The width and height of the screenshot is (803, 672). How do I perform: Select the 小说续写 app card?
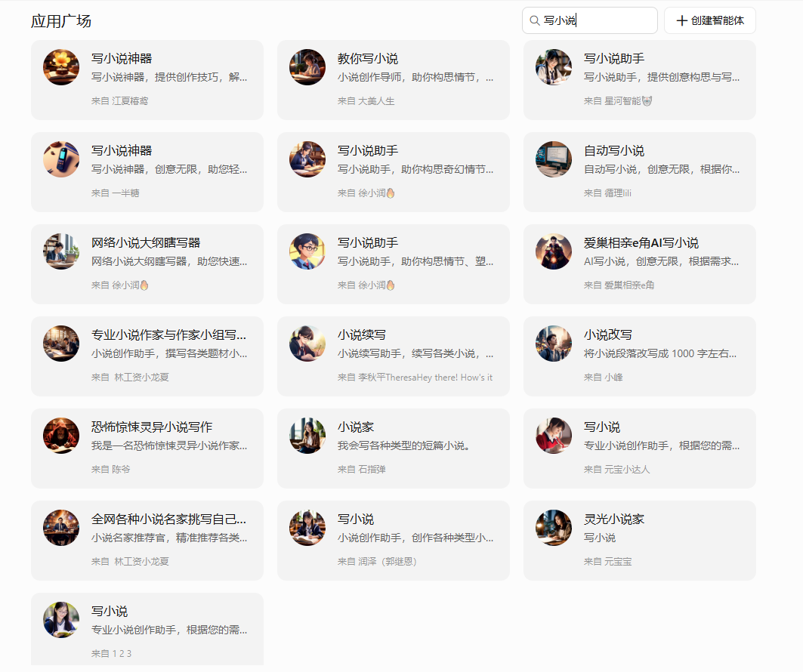tap(394, 356)
